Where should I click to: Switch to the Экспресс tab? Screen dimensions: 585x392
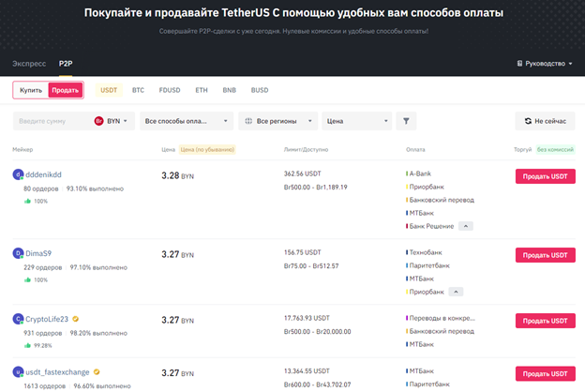[29, 64]
